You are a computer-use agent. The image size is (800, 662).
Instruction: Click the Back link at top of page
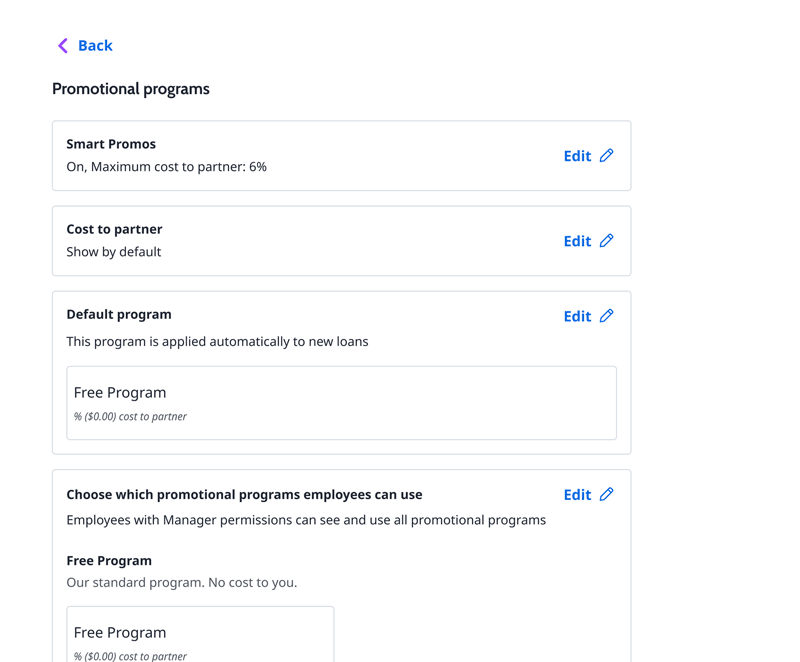click(x=95, y=45)
